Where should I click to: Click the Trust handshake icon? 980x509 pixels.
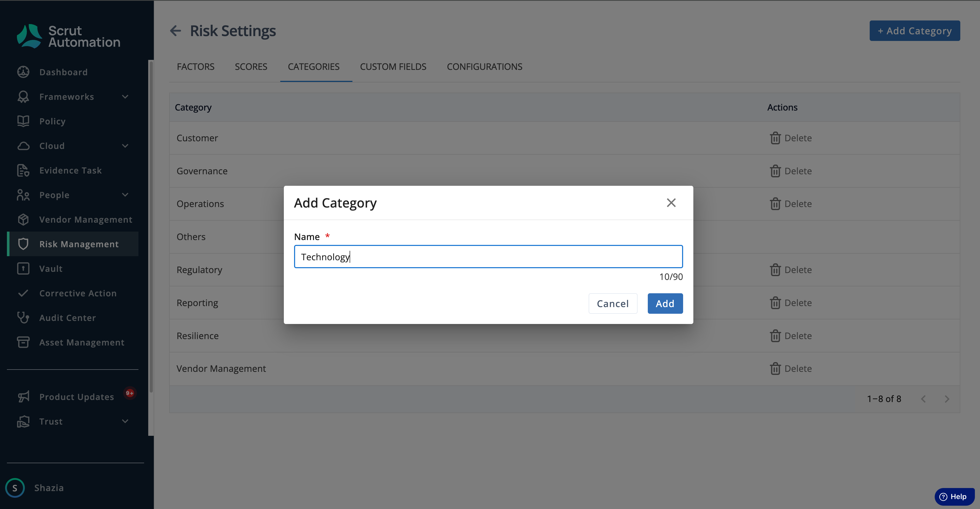pyautogui.click(x=23, y=421)
